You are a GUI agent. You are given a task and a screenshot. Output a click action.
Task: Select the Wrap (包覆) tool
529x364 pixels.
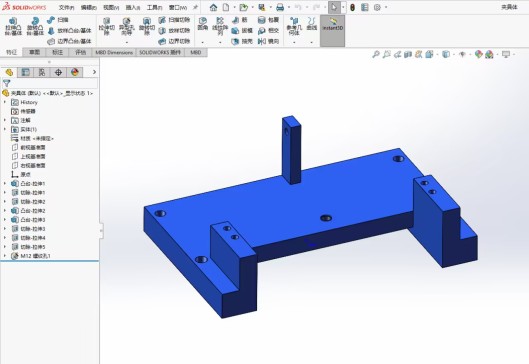268,20
